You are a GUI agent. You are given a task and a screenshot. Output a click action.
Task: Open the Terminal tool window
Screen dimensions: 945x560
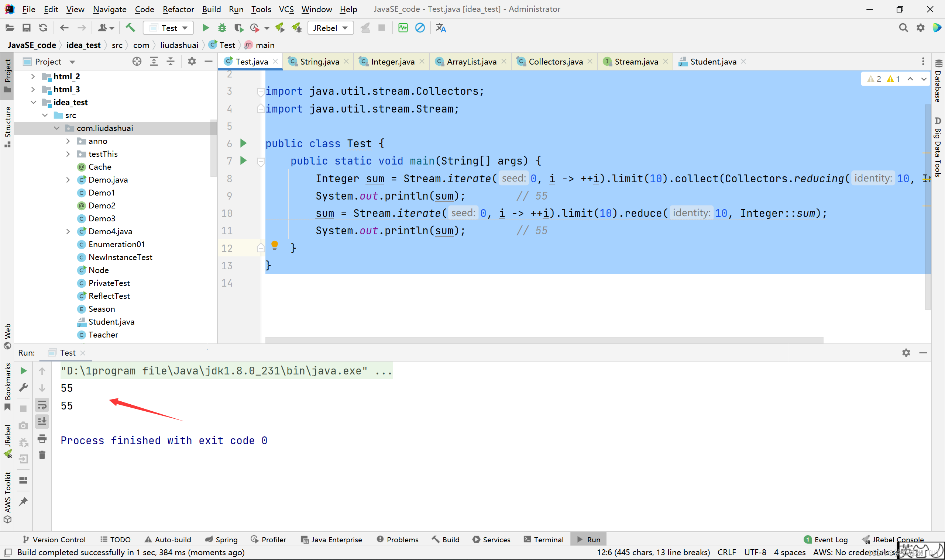click(544, 540)
